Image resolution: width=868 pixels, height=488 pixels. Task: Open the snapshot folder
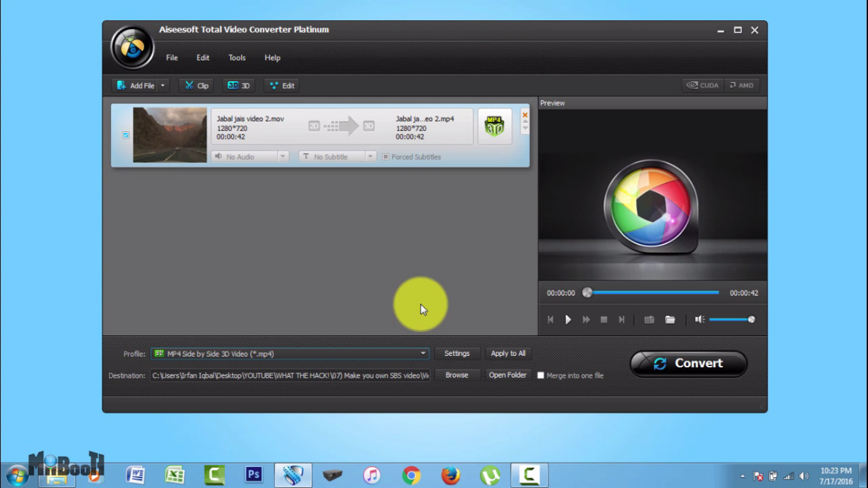coord(670,320)
